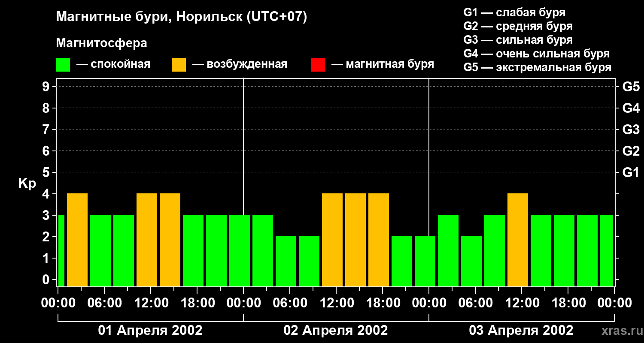Click the chart title 'Магнитные бури, Норильск'
Viewport: 644px width, 343px height.
tap(151, 17)
